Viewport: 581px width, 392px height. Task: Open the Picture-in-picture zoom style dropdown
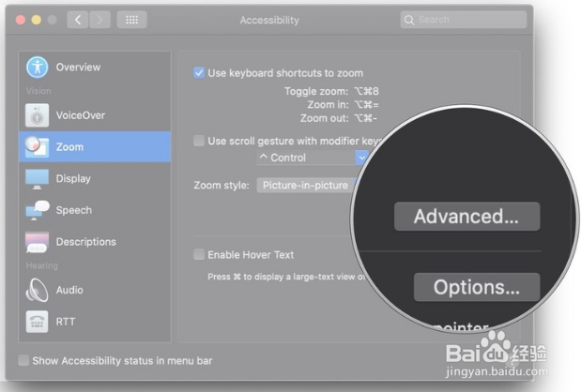point(307,185)
